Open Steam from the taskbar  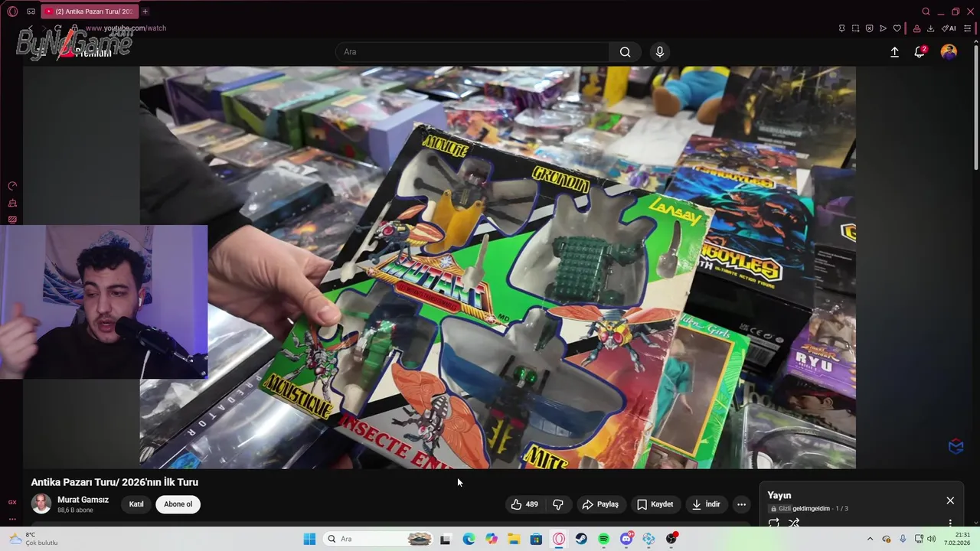(581, 539)
